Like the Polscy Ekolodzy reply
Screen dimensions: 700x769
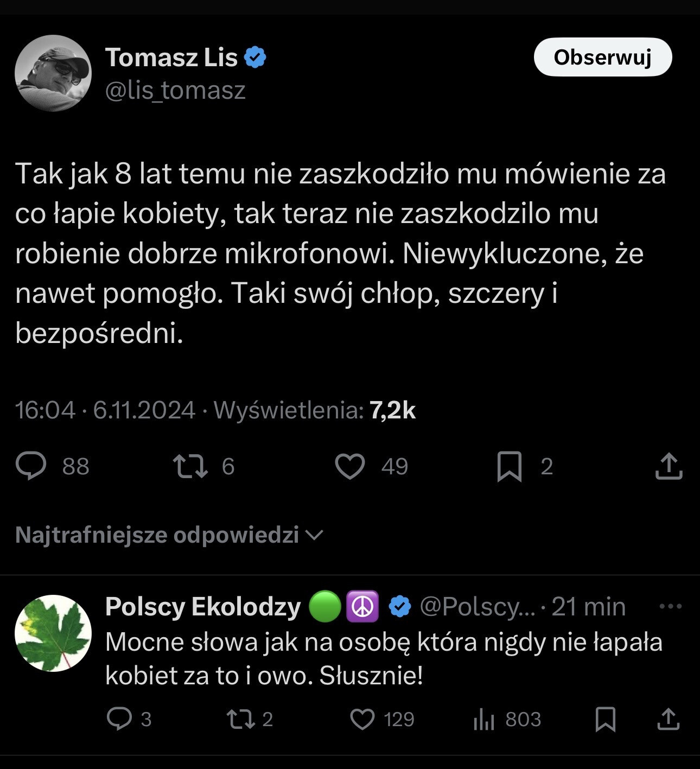[x=362, y=719]
